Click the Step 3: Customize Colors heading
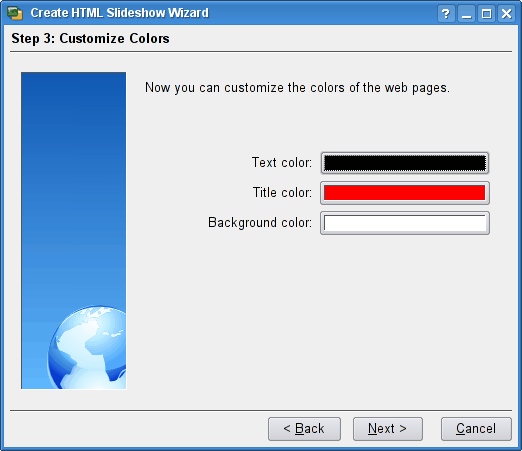Viewport: 522px width, 451px height. 90,38
